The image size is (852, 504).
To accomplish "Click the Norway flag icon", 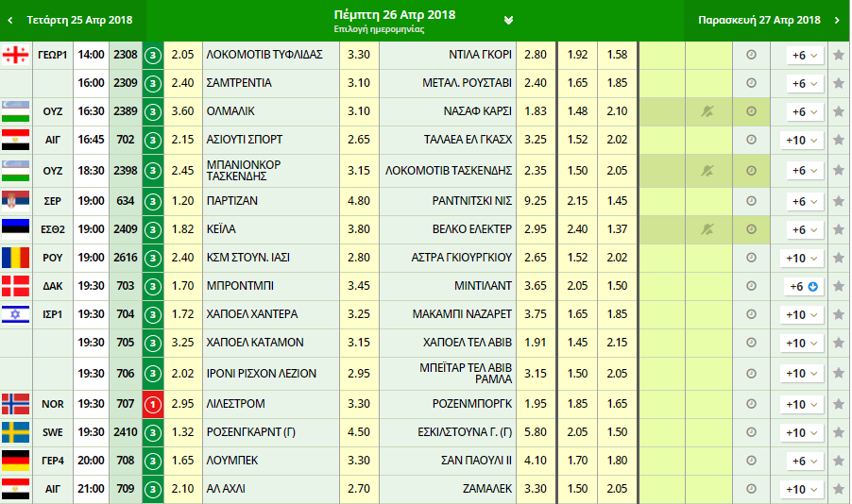I will tap(16, 404).
